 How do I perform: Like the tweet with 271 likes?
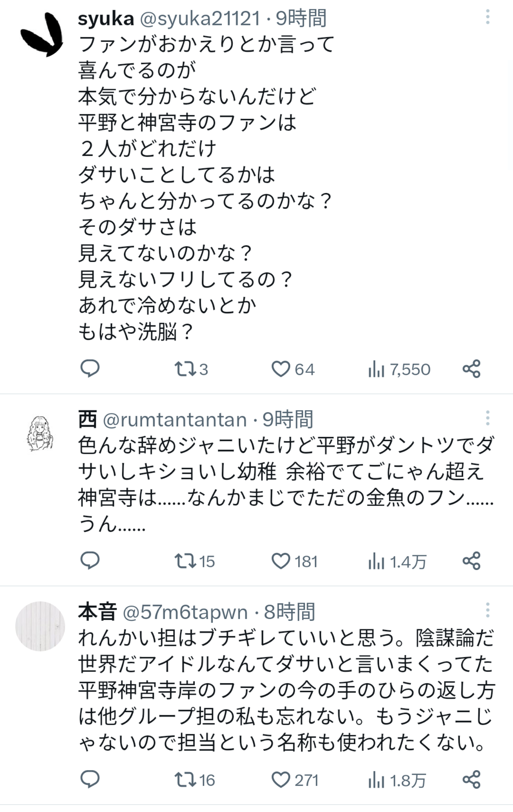tap(295, 780)
